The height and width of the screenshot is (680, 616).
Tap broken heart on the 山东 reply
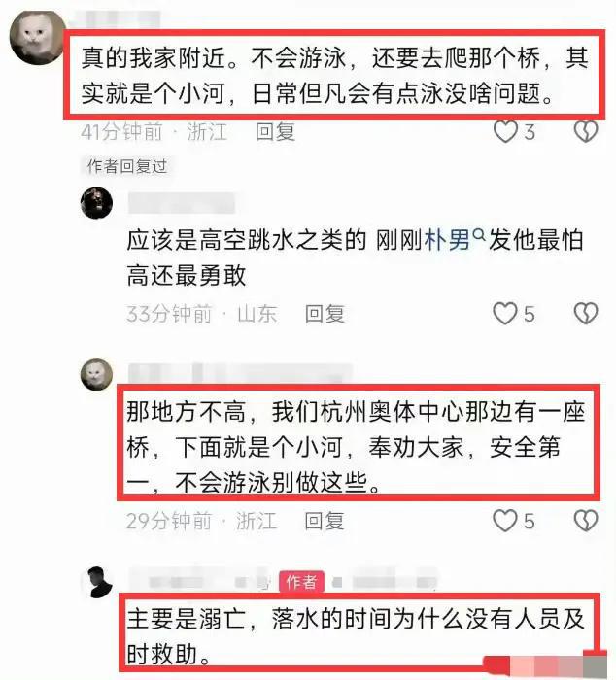click(x=586, y=313)
